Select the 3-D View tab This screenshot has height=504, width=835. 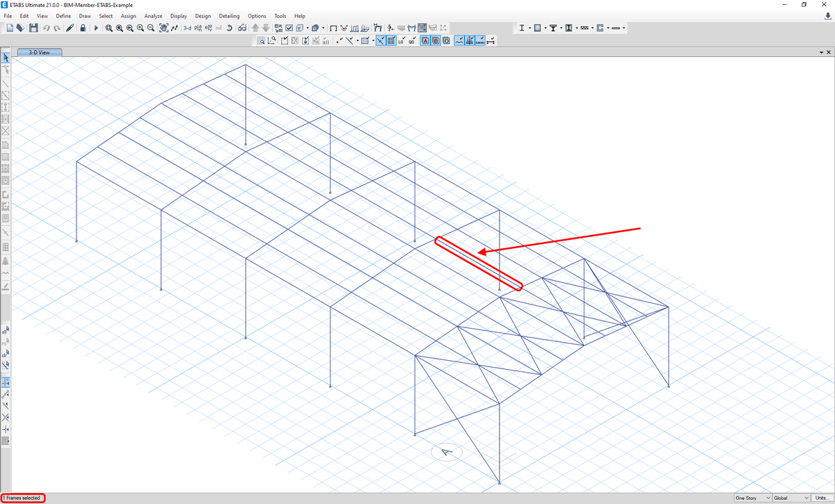point(39,51)
